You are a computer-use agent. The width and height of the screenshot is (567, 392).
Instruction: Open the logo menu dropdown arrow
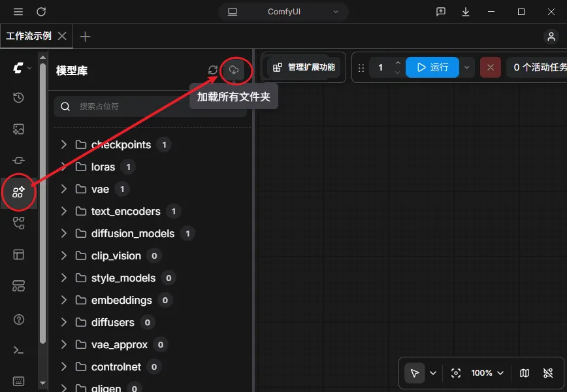point(29,68)
